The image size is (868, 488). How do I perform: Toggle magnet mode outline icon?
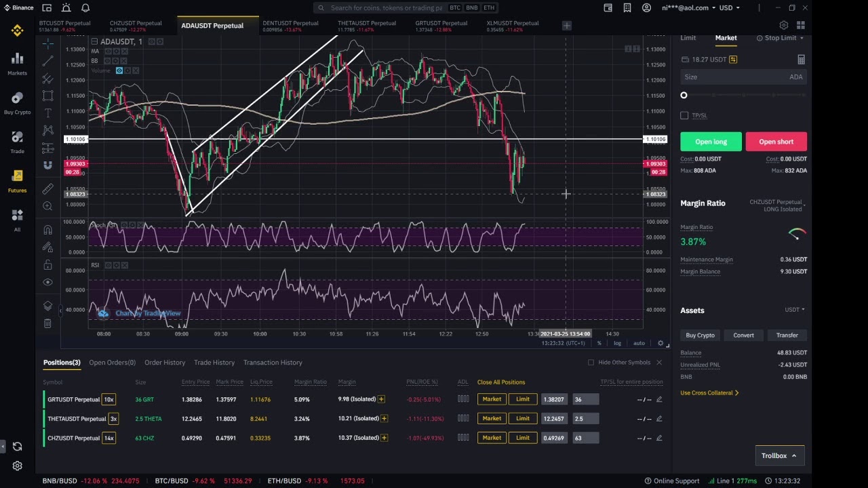[47, 230]
